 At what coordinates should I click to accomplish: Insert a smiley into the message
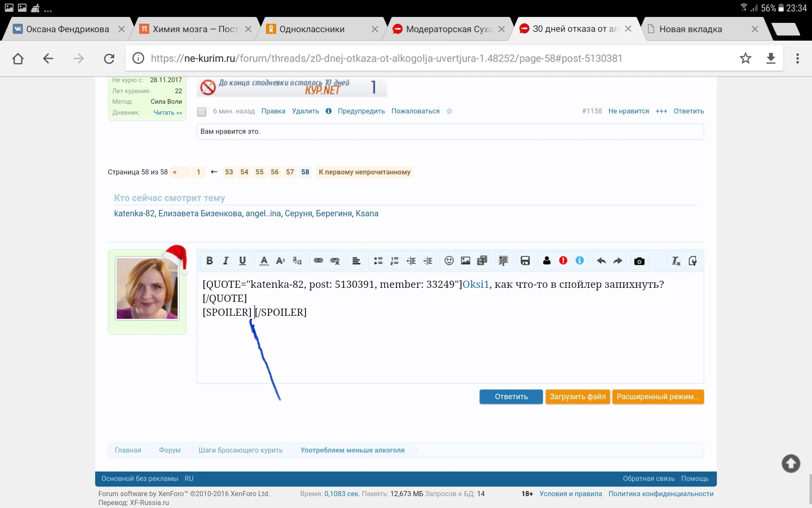449,260
